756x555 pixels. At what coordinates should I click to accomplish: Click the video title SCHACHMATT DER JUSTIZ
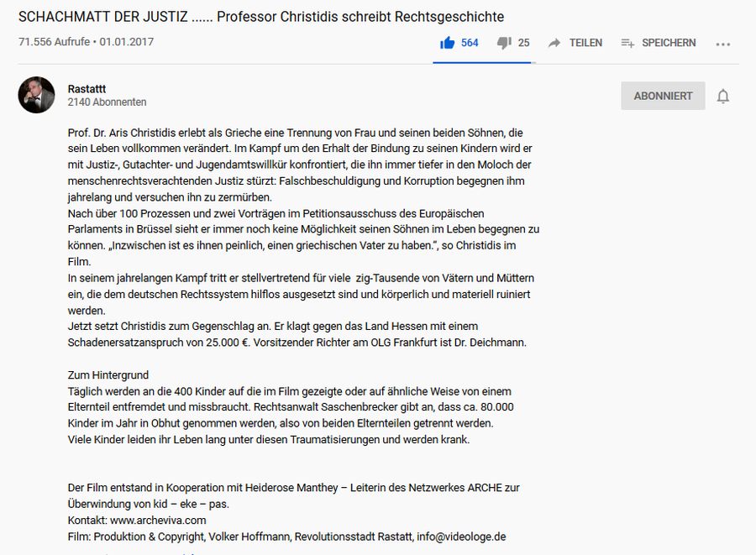coord(261,17)
